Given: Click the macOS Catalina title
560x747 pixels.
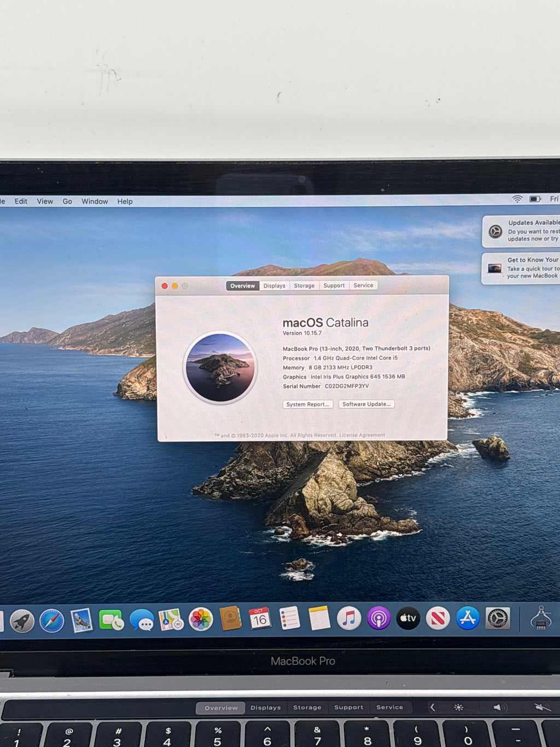Looking at the screenshot, I should 325,322.
